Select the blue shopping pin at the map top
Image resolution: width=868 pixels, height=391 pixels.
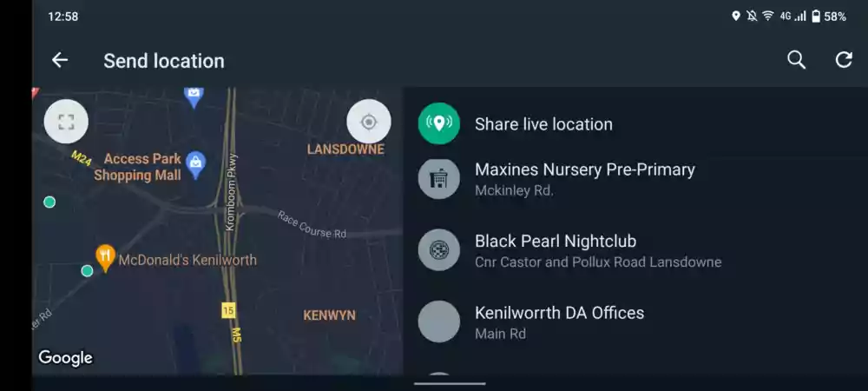[x=194, y=97]
